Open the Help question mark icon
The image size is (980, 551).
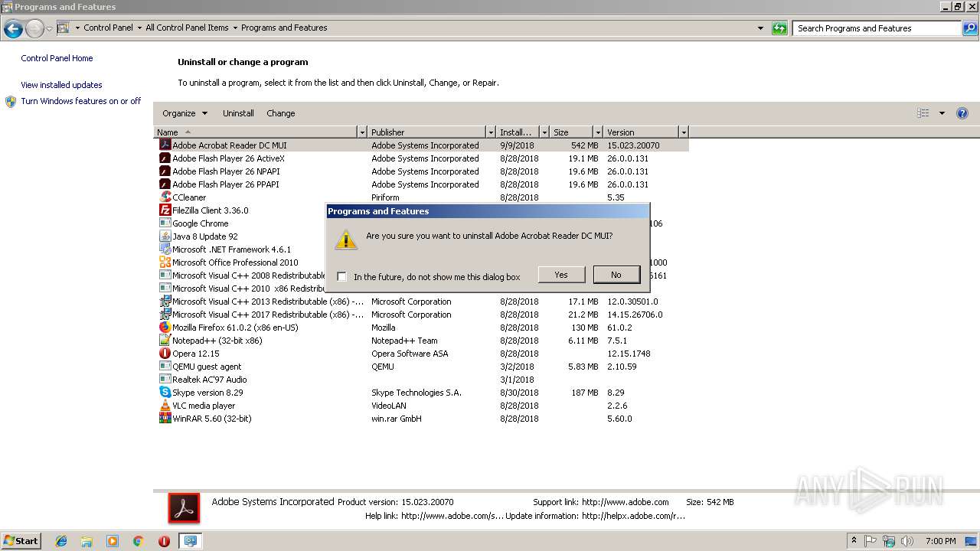coord(962,113)
